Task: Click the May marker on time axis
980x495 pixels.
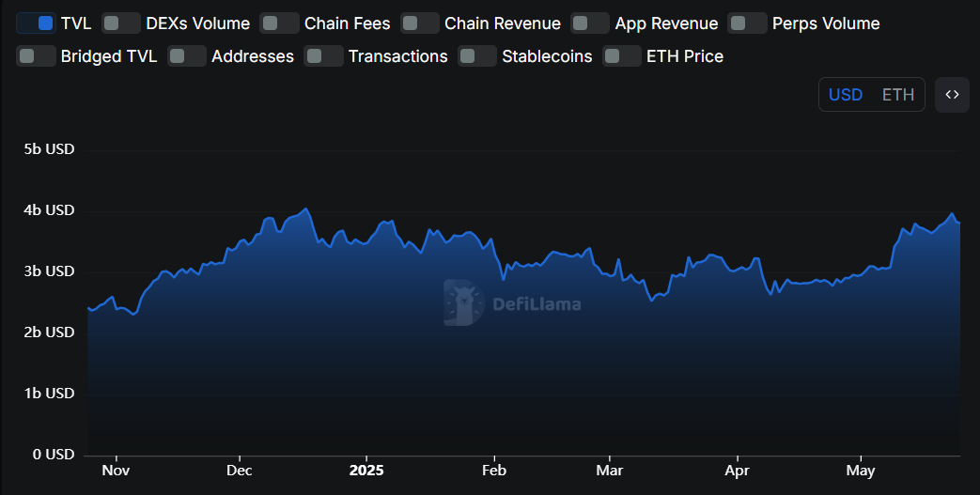Action: pos(861,470)
